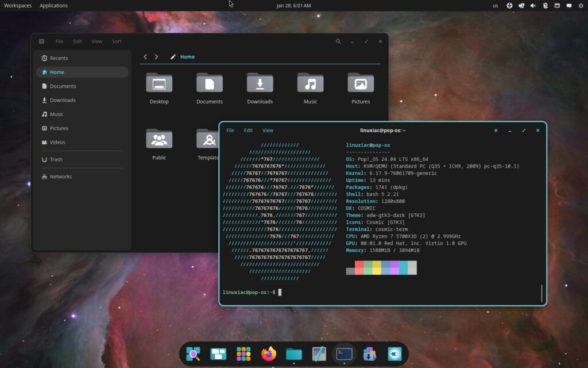
Task: Open the package installer icon in the dock
Action: coord(368,354)
